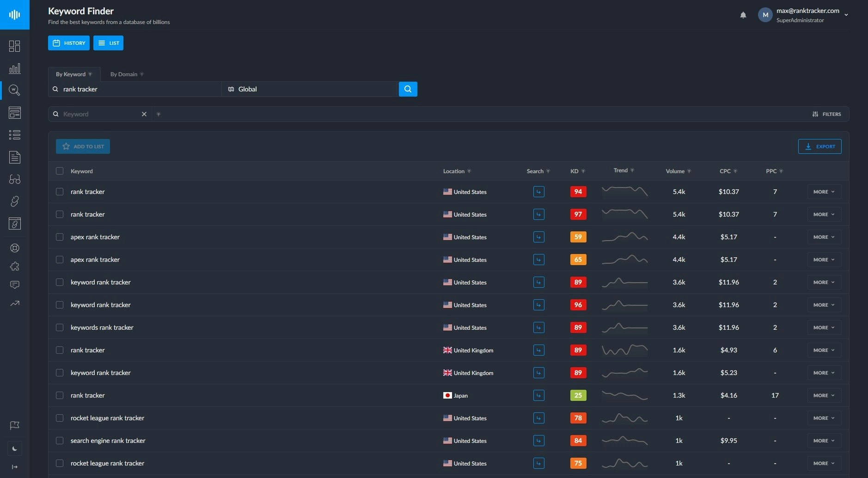The image size is (868, 478).
Task: Select the Keyword Finder magnifier sidebar icon
Action: [15, 90]
